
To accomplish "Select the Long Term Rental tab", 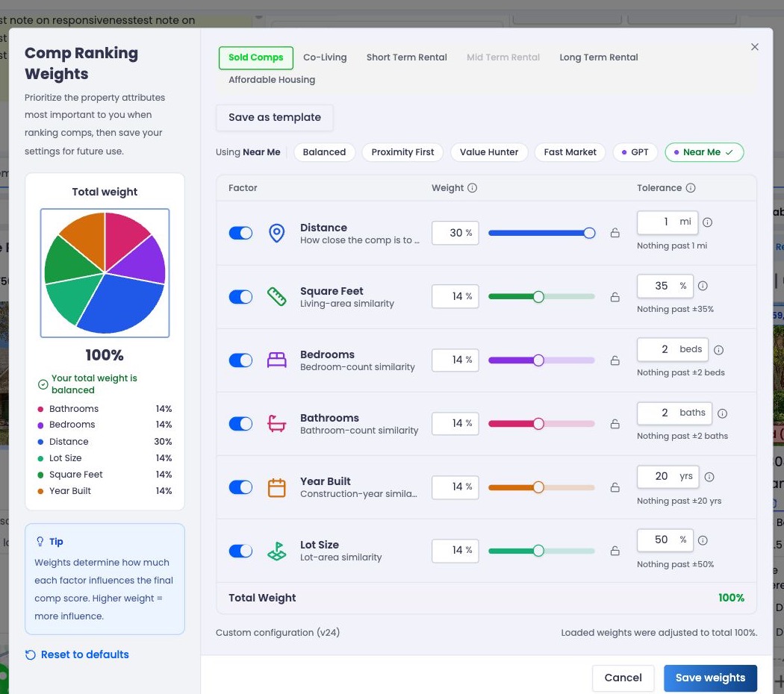I will 599,57.
